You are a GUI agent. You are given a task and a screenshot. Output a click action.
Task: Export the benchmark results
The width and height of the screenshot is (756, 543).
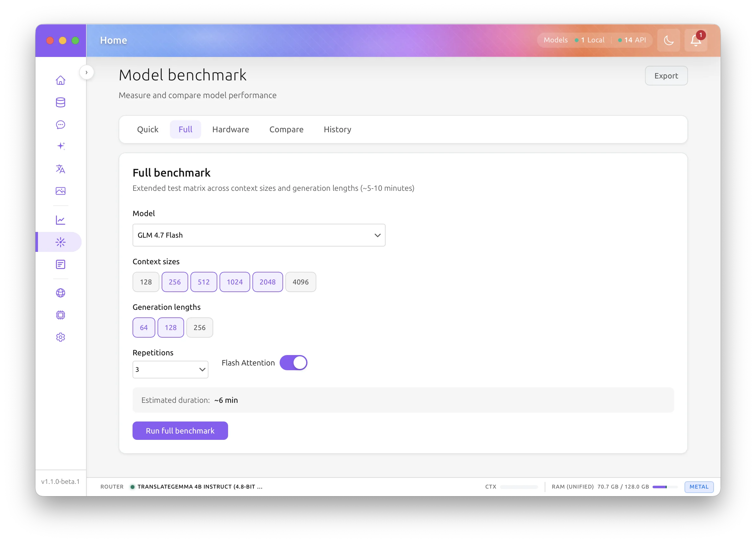click(x=666, y=76)
